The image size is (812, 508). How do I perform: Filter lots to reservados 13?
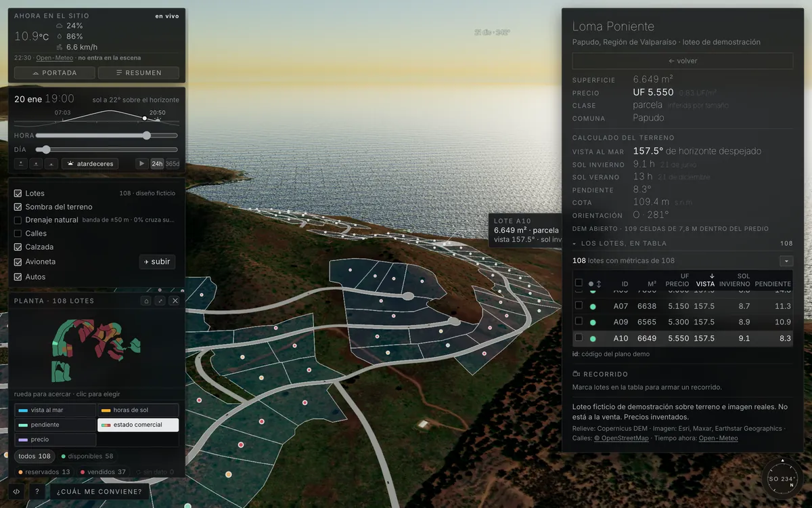pos(45,471)
